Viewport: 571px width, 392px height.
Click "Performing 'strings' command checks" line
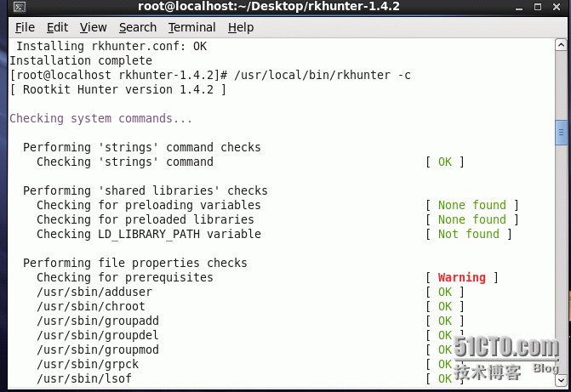click(x=142, y=147)
